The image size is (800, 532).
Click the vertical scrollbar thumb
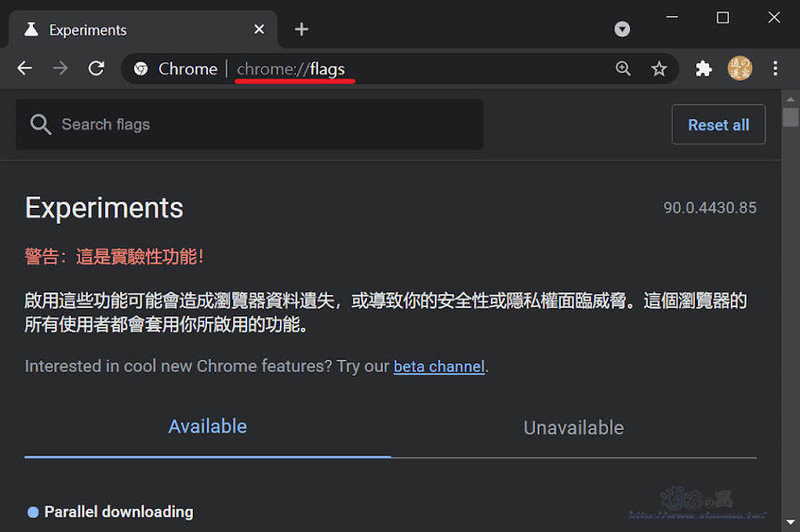[790, 116]
